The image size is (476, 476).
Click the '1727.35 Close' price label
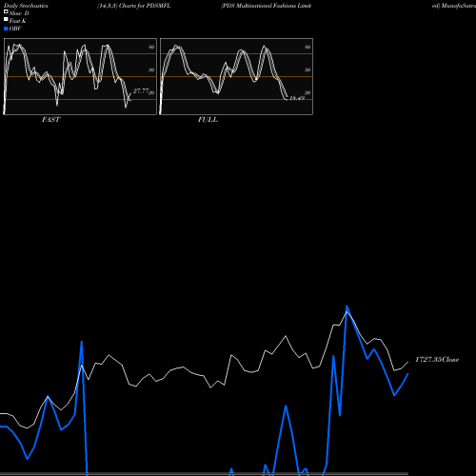tap(437, 360)
